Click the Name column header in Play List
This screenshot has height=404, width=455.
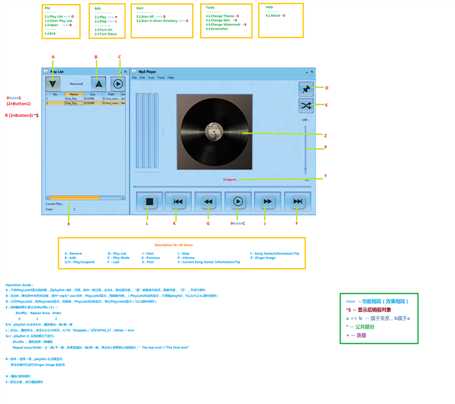74,95
